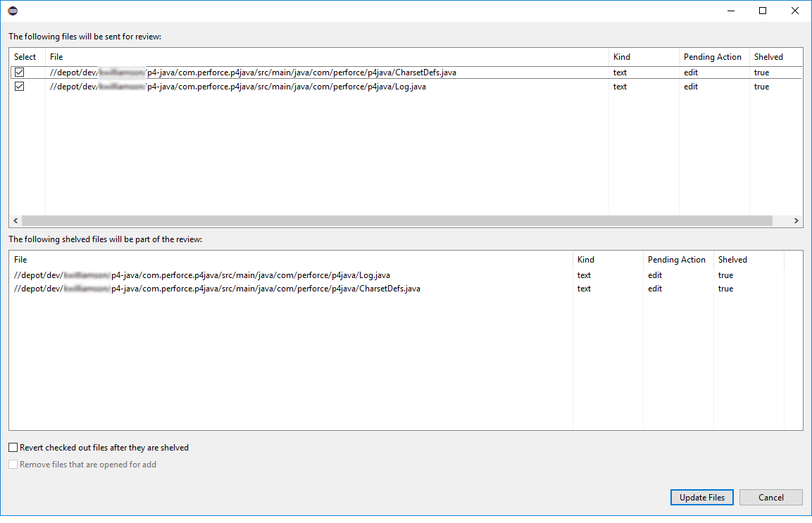Viewport: 812px width, 523px height.
Task: Click the Update Files button
Action: 701,497
